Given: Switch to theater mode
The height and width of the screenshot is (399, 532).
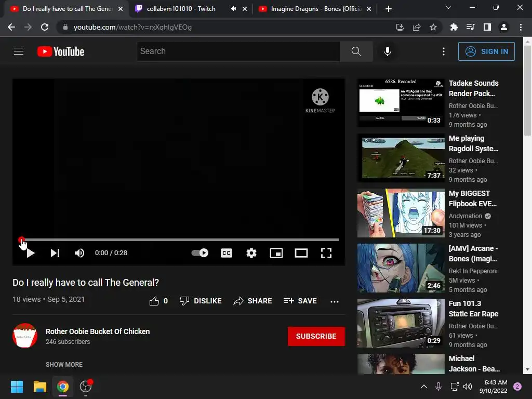Looking at the screenshot, I should [301, 253].
